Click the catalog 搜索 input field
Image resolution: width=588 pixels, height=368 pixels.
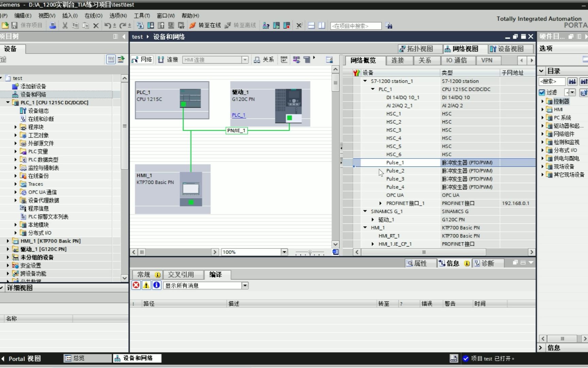[552, 81]
